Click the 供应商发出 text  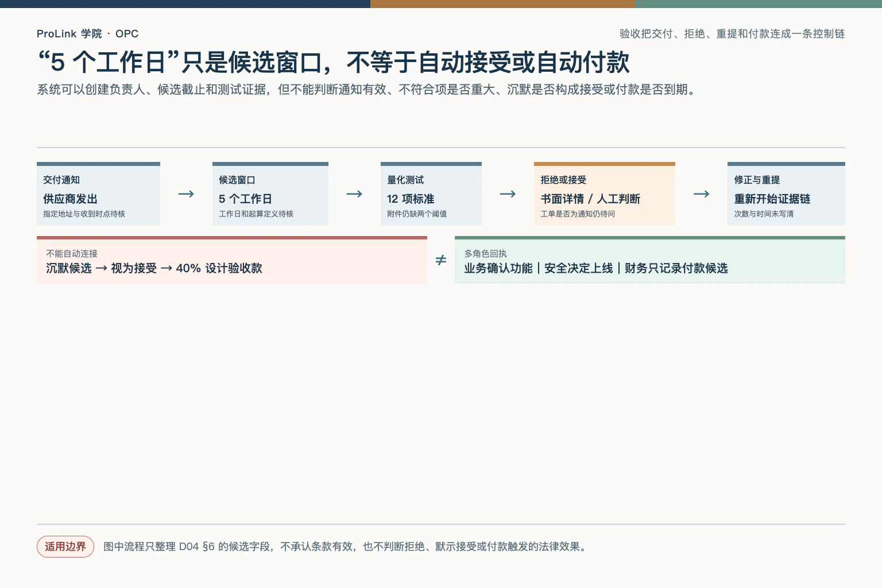(70, 199)
